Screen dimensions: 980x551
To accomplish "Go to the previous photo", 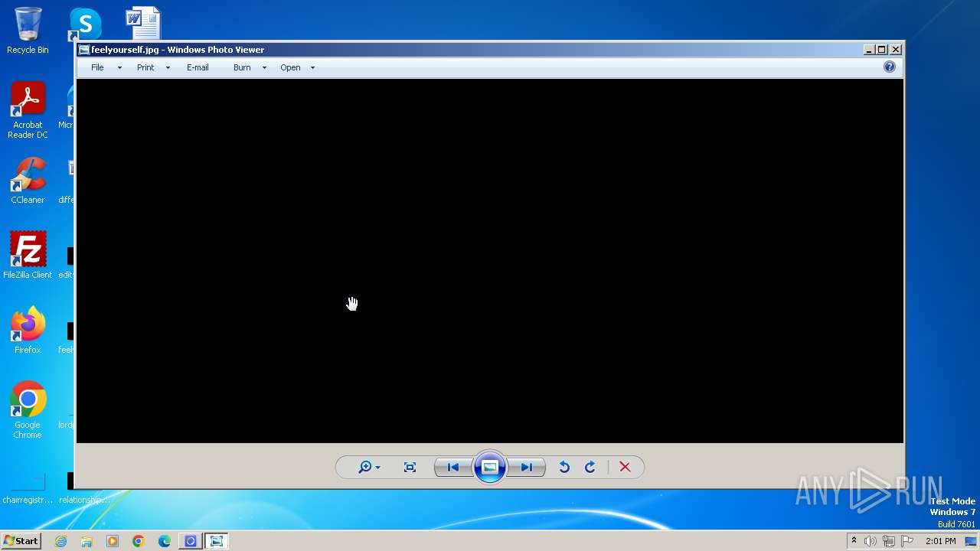I will [453, 467].
